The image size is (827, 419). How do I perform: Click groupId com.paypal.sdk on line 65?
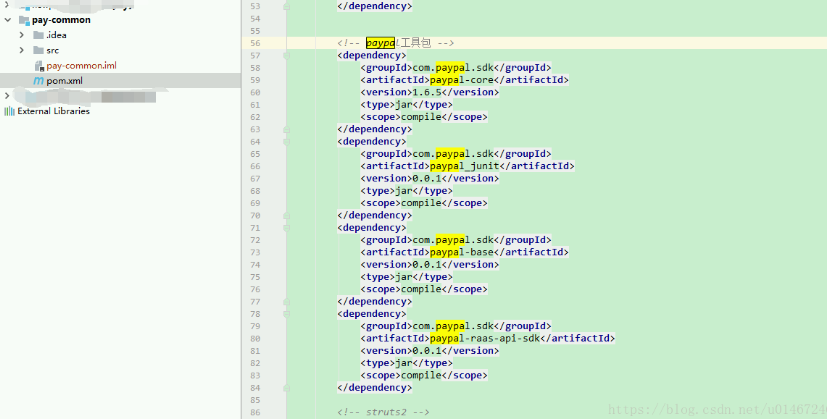[x=453, y=154]
